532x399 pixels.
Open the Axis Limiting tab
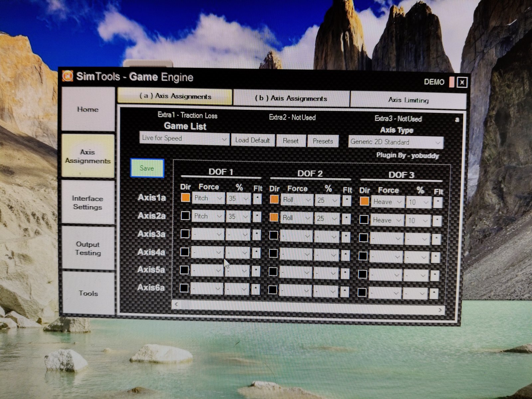point(408,100)
